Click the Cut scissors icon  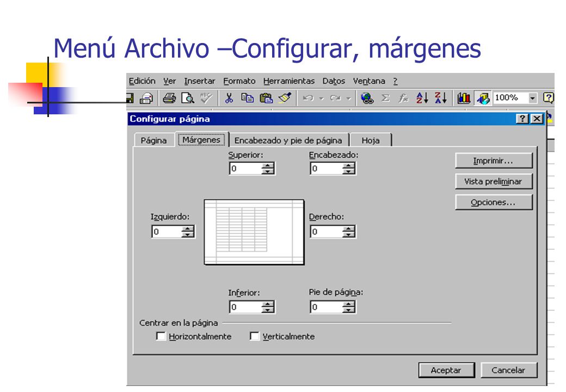tap(229, 98)
